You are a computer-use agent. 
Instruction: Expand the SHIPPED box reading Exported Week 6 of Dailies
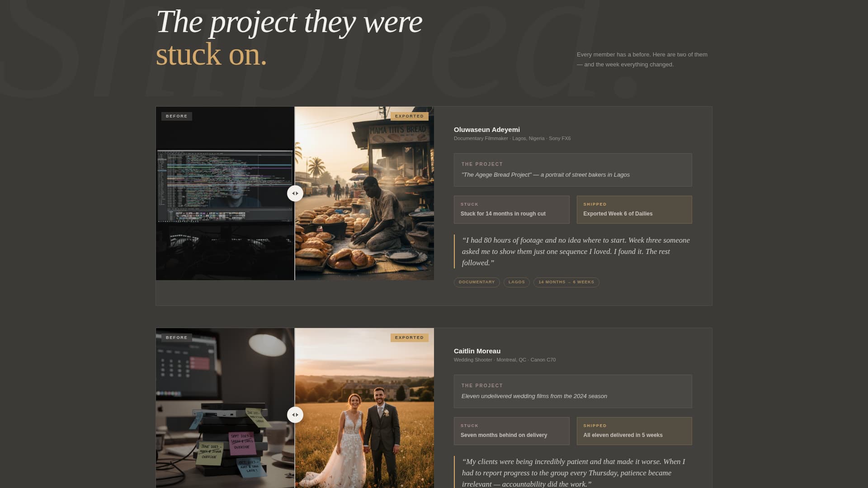click(634, 209)
